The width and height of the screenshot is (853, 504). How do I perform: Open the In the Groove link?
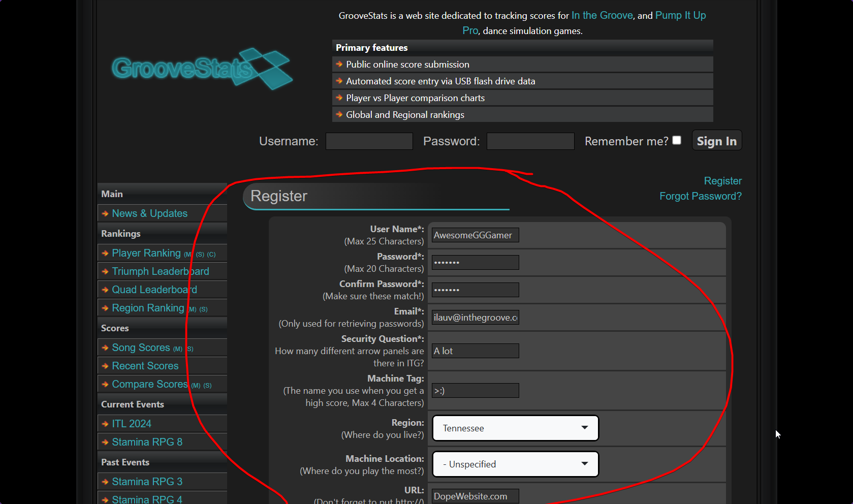click(602, 15)
